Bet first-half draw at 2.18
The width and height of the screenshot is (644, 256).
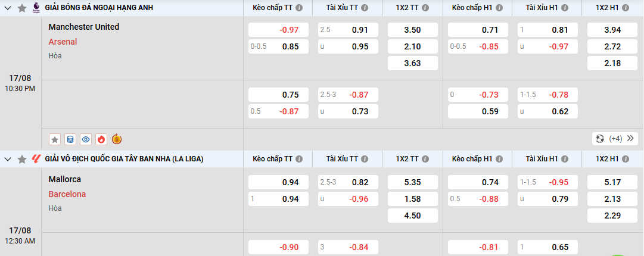(612, 63)
